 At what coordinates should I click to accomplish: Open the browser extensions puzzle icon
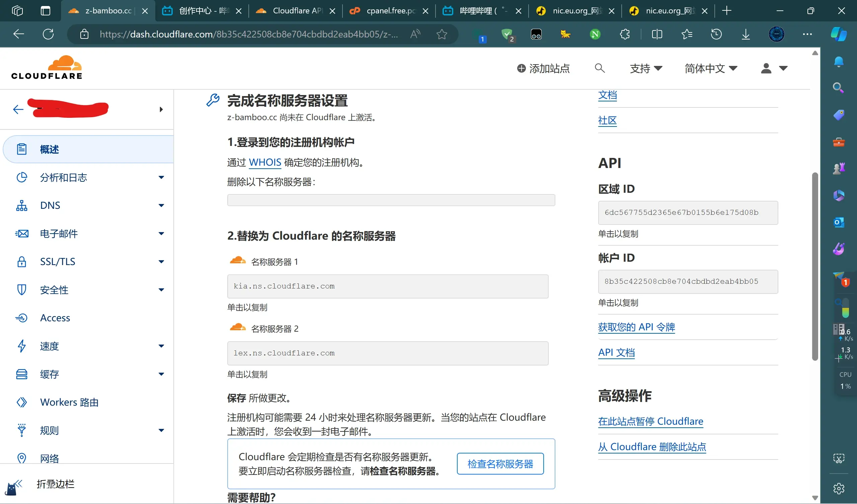click(625, 34)
